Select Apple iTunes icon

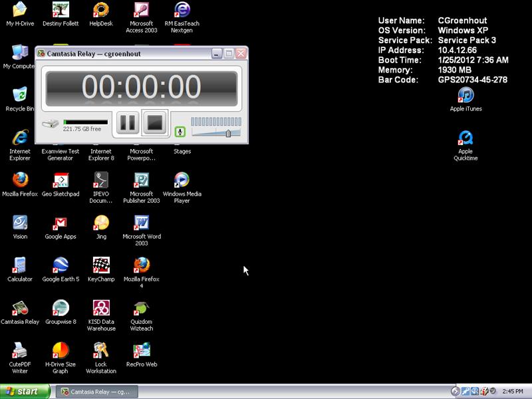(466, 99)
